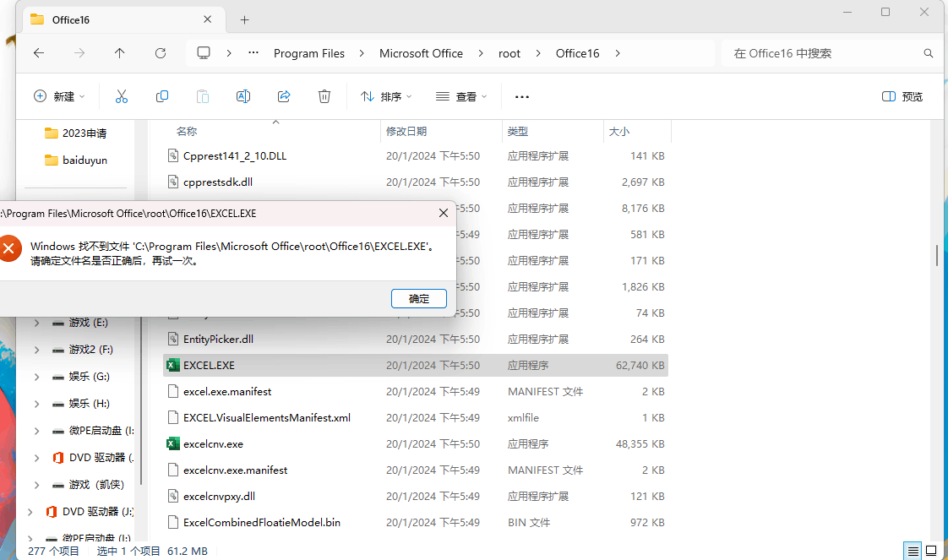The image size is (948, 560).
Task: Select EntityPicker.dll file row
Action: tap(416, 339)
